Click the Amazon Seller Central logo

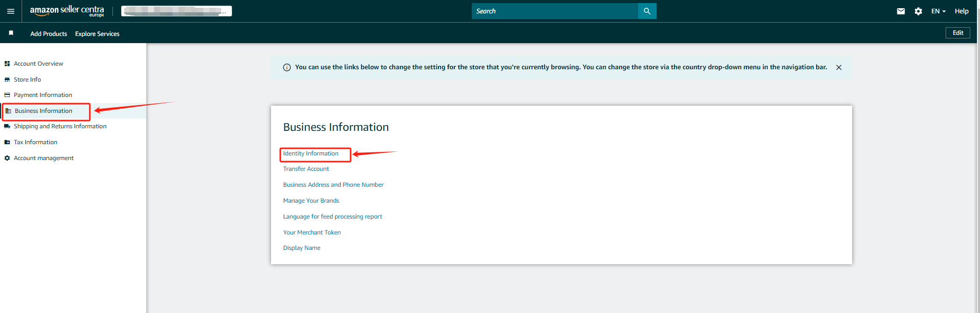coord(67,11)
